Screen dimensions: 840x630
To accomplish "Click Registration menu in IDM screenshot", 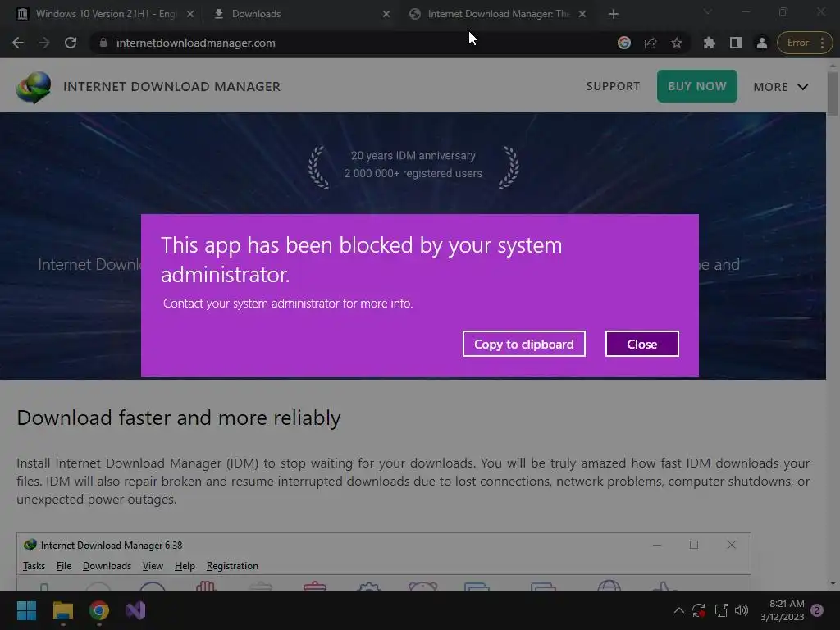I will 232,566.
